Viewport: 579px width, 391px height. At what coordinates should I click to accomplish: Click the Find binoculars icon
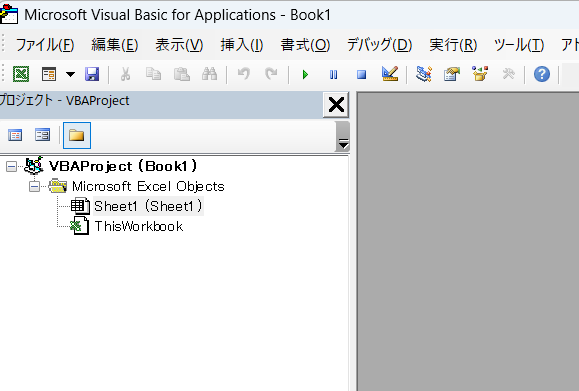(x=209, y=74)
